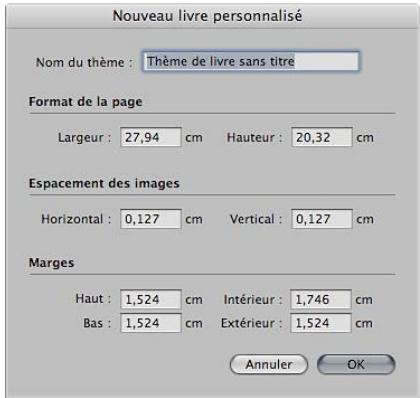Screen dimensions: 420x398
Task: Click the Extérieur label
Action: [252, 323]
